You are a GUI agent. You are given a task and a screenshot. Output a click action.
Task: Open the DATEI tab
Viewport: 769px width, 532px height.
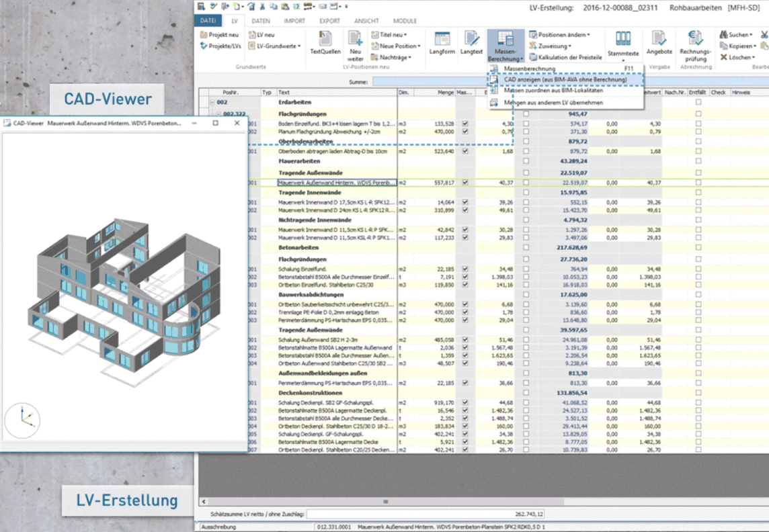[x=208, y=21]
